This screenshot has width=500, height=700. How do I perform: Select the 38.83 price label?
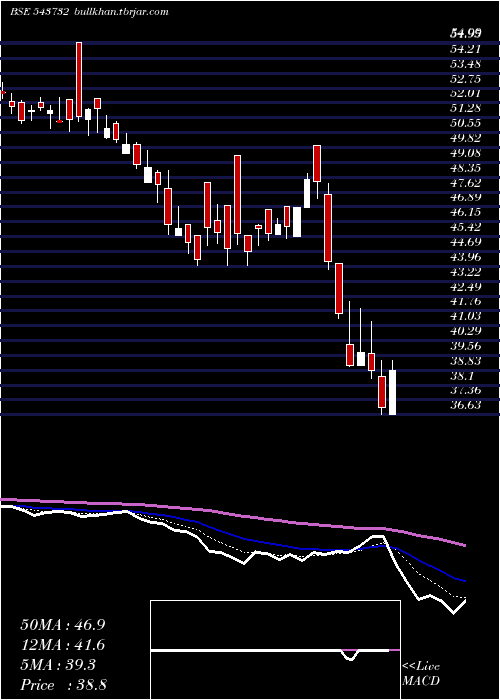pos(466,360)
